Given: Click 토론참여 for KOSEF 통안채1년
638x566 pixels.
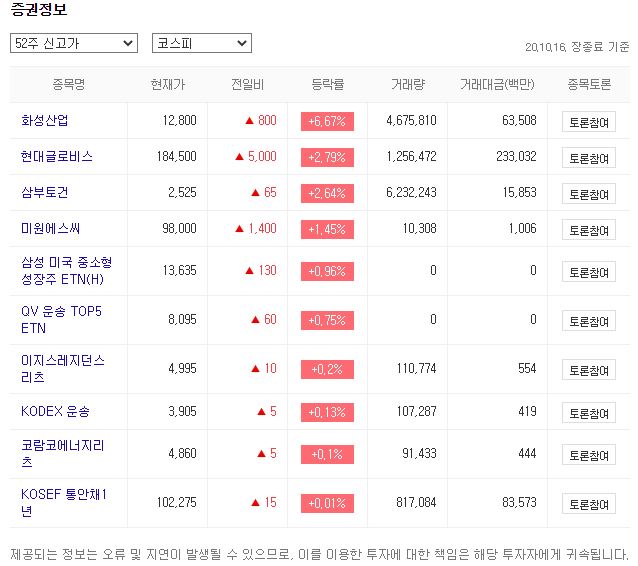Looking at the screenshot, I should click(x=589, y=504).
